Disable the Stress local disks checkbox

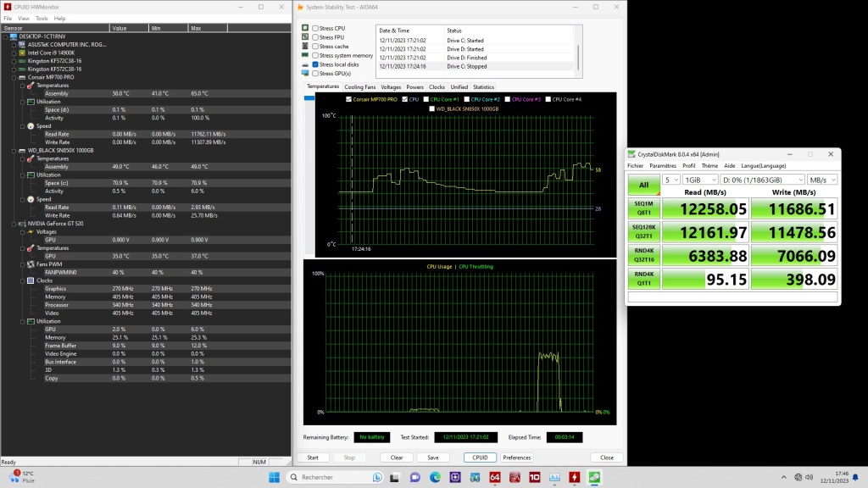(314, 64)
